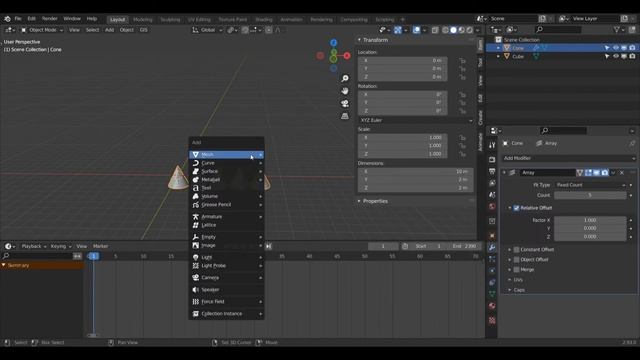Toggle snapping magnet icon in header
Screen dimensions: 640x360
click(245, 30)
